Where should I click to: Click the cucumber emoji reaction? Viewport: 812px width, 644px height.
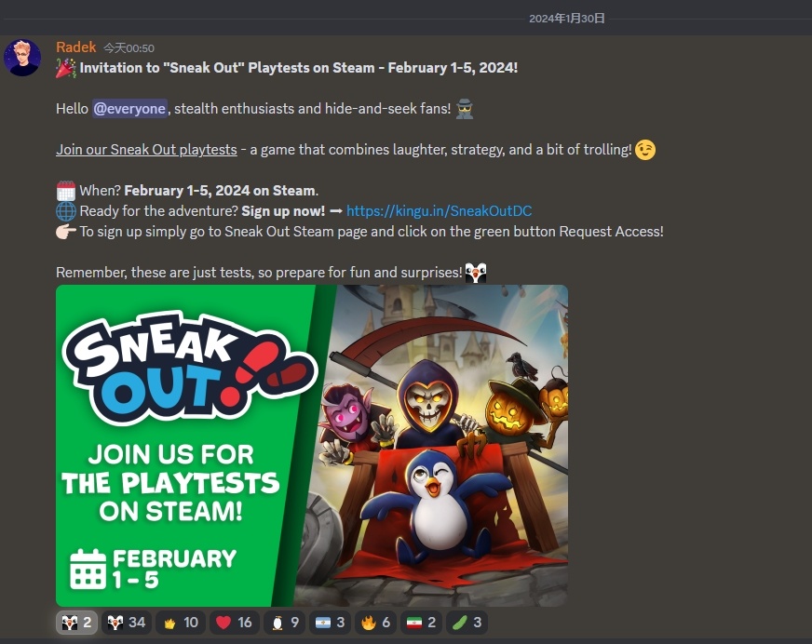coord(467,623)
